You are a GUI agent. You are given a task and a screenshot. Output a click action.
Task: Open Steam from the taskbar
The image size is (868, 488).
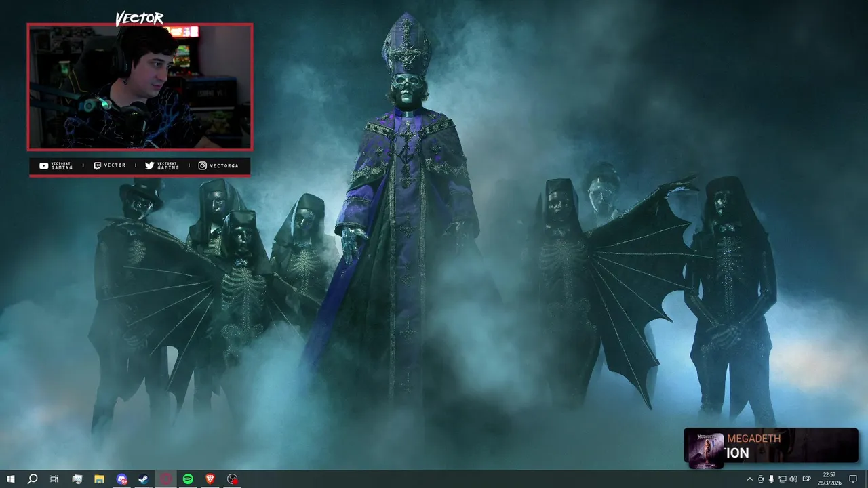point(144,479)
